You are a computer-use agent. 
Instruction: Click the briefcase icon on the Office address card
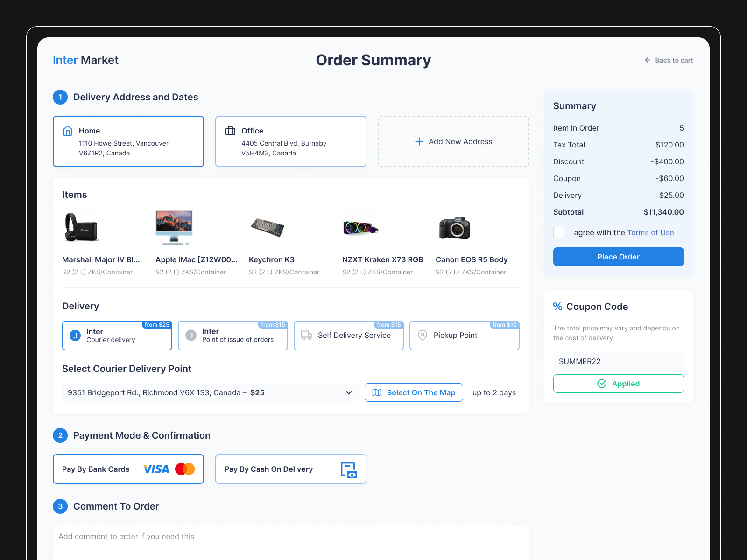point(230,131)
